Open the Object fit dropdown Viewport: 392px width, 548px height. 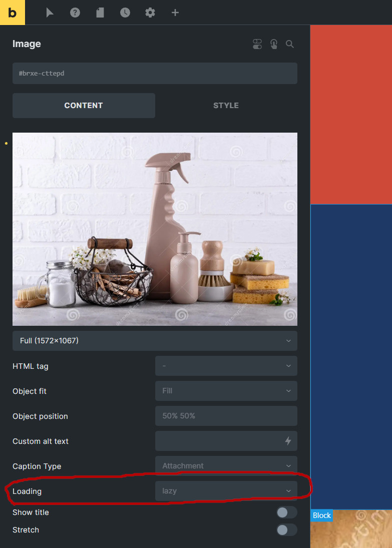pos(226,391)
